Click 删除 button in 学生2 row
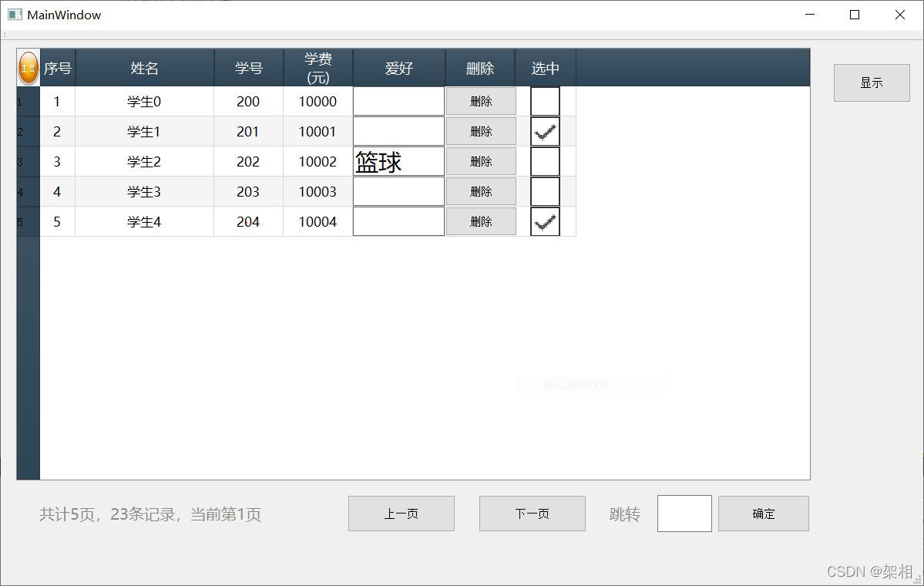This screenshot has width=924, height=586. (x=481, y=161)
